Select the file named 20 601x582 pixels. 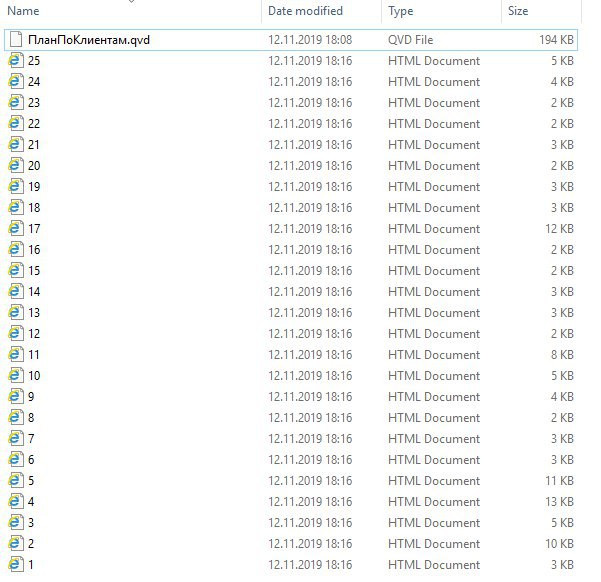(x=34, y=166)
